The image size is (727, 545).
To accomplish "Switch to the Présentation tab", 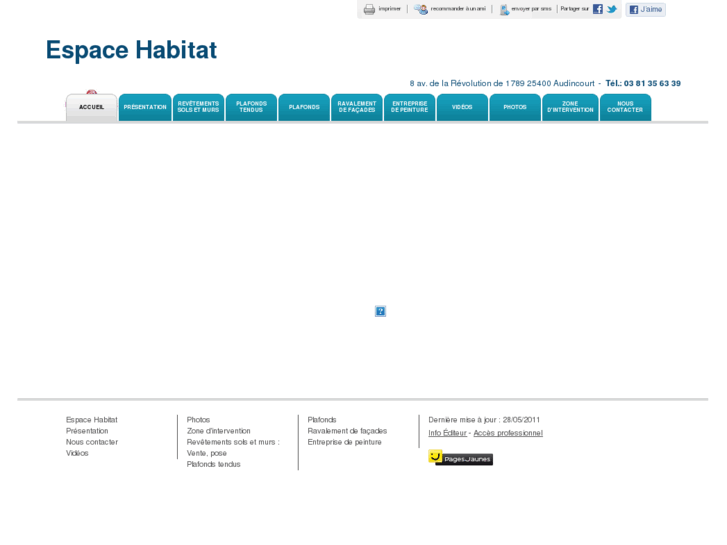I will (145, 108).
